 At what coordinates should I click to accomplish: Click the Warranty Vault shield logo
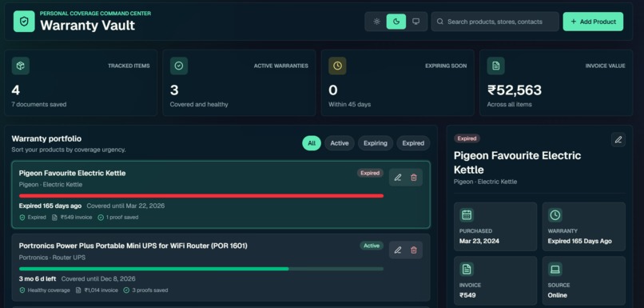[x=24, y=22]
